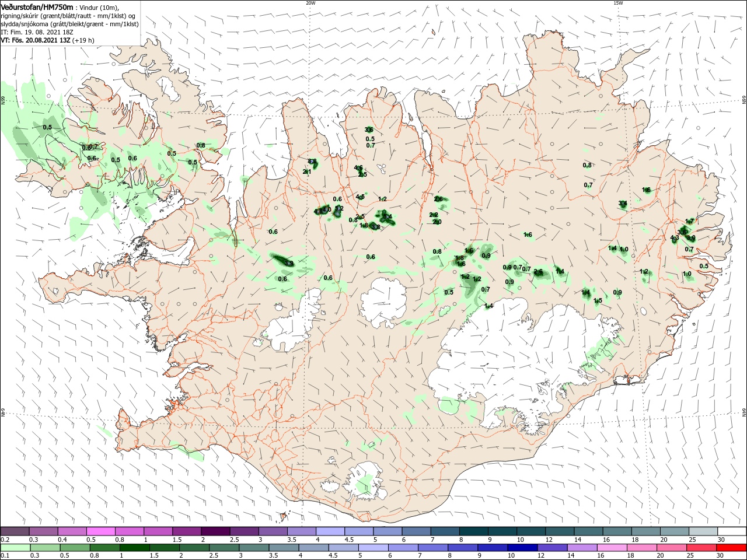Click the Veðurstofan/HM750m map title
The width and height of the screenshot is (747, 560).
point(37,6)
